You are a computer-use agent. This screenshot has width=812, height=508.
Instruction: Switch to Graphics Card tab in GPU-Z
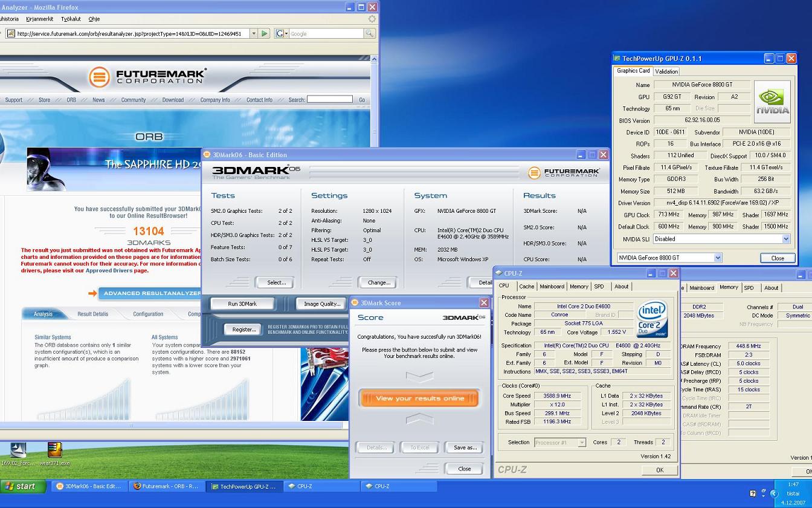tap(633, 71)
